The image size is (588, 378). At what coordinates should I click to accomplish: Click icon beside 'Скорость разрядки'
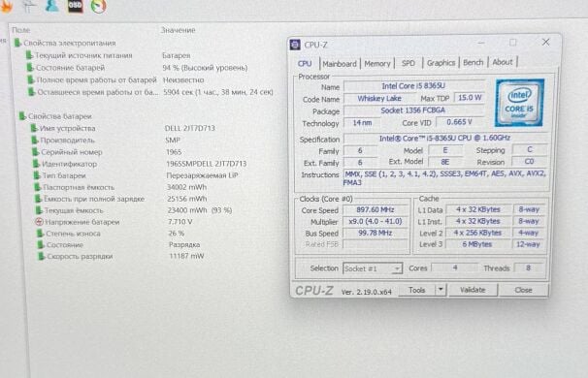[42, 257]
